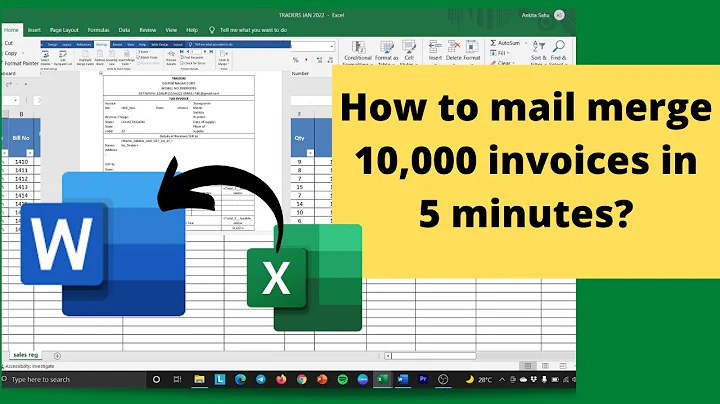Viewport: 720px width, 404px height.
Task: Click the Increase Decimal icon
Action: point(319,60)
